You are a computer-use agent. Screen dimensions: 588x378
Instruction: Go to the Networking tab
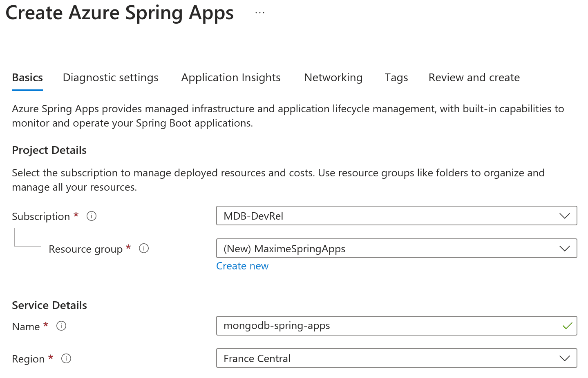(333, 78)
